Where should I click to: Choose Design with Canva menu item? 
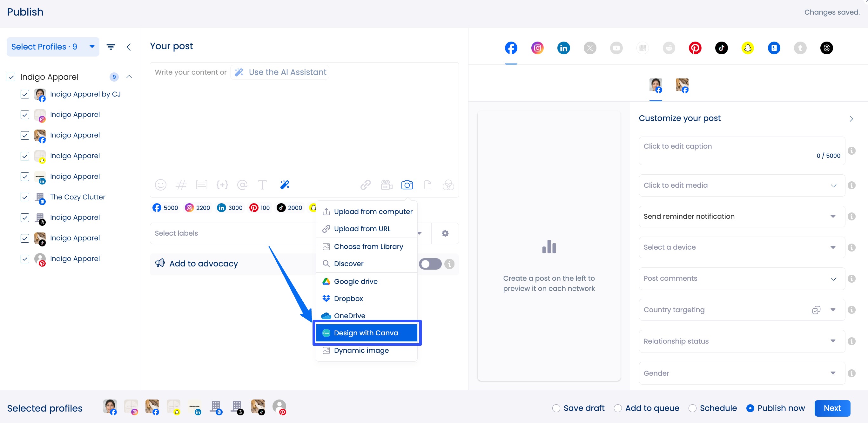366,333
